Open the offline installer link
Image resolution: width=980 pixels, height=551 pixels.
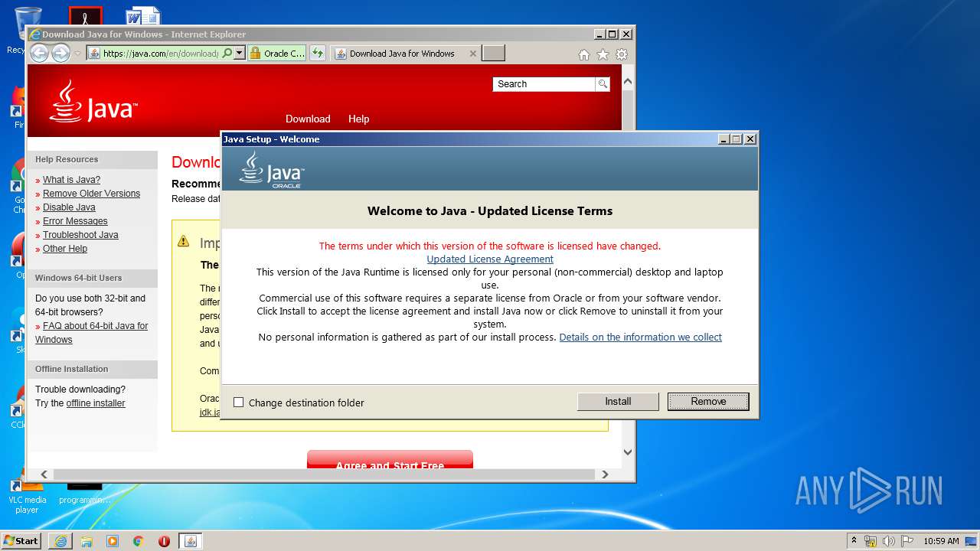click(x=95, y=403)
